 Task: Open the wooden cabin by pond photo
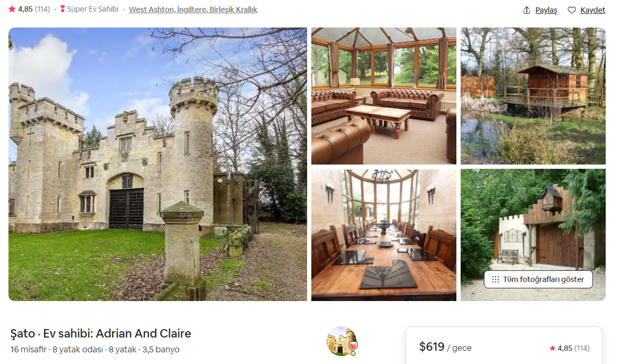pyautogui.click(x=533, y=96)
